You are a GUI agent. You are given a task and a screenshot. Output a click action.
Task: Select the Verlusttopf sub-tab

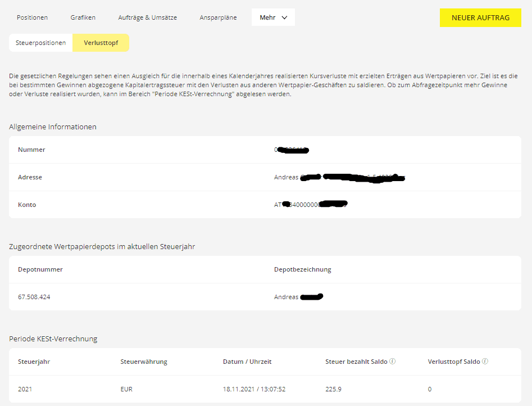(101, 43)
